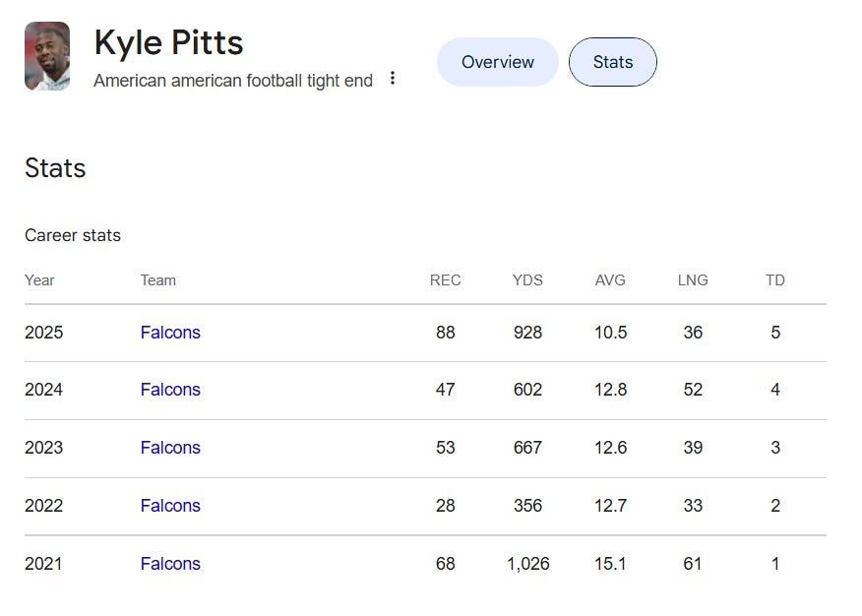This screenshot has width=862, height=616.
Task: Click Kyle Pitts profile photo thumbnail
Action: click(47, 57)
